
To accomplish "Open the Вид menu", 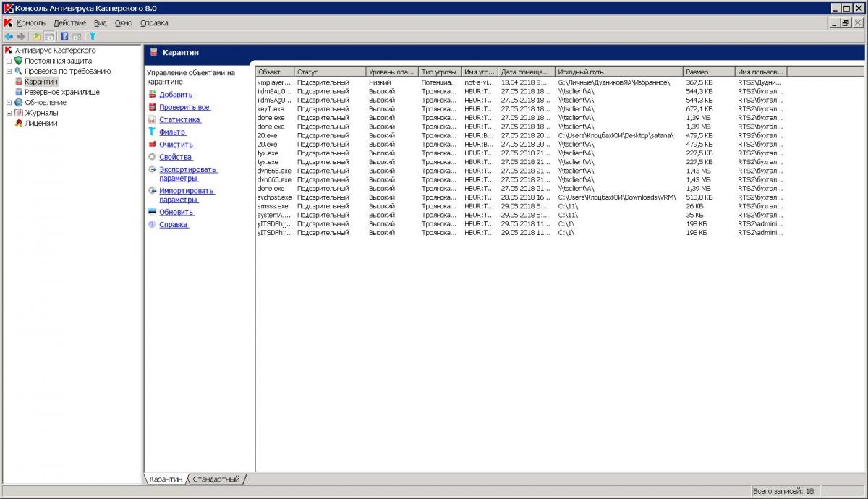I will (x=100, y=23).
